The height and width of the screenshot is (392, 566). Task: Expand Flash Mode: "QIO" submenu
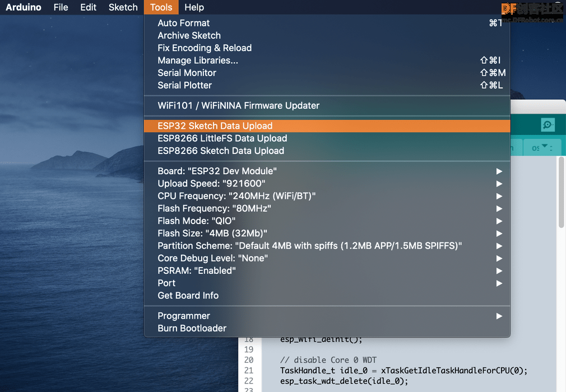pyautogui.click(x=327, y=221)
